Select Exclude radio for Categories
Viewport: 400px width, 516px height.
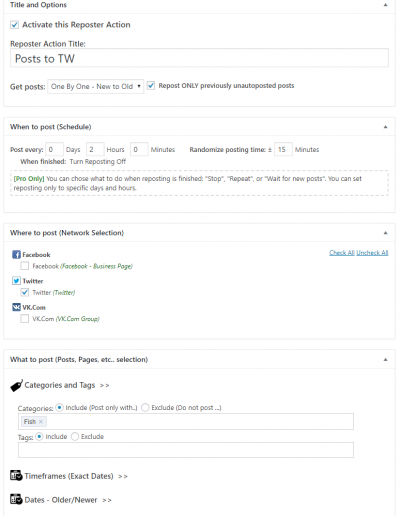(x=145, y=407)
